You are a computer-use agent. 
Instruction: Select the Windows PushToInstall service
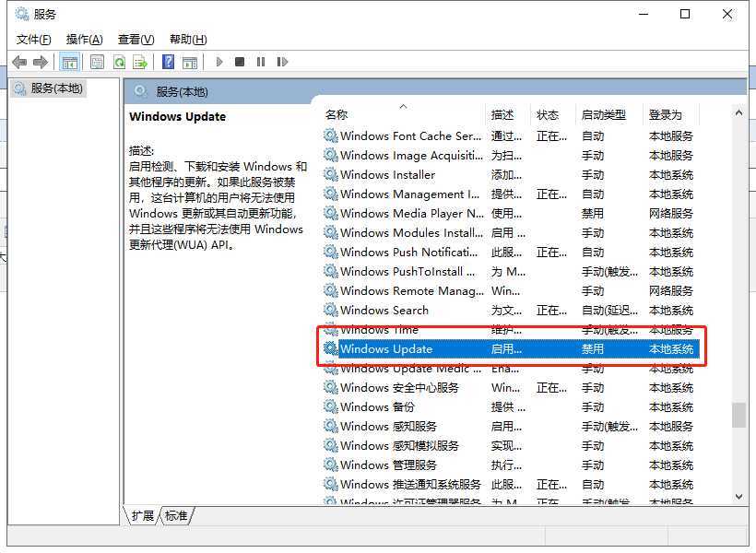point(408,272)
